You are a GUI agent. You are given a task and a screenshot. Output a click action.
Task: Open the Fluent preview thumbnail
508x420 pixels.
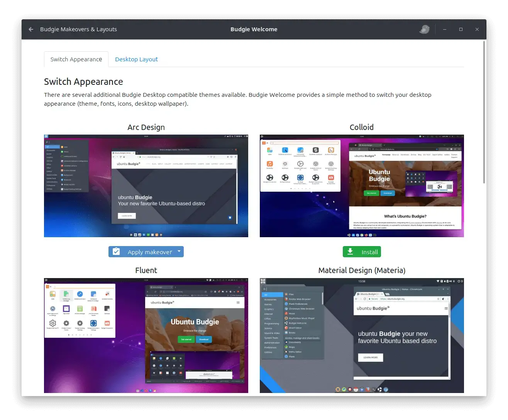pos(146,336)
